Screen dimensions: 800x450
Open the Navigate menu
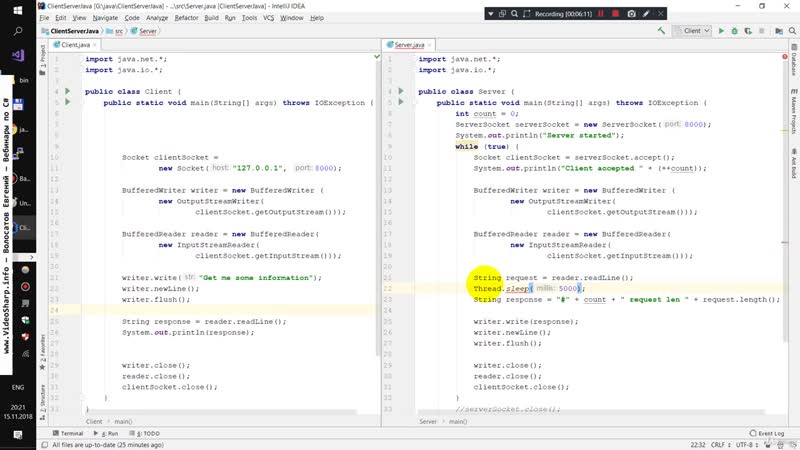coord(105,18)
